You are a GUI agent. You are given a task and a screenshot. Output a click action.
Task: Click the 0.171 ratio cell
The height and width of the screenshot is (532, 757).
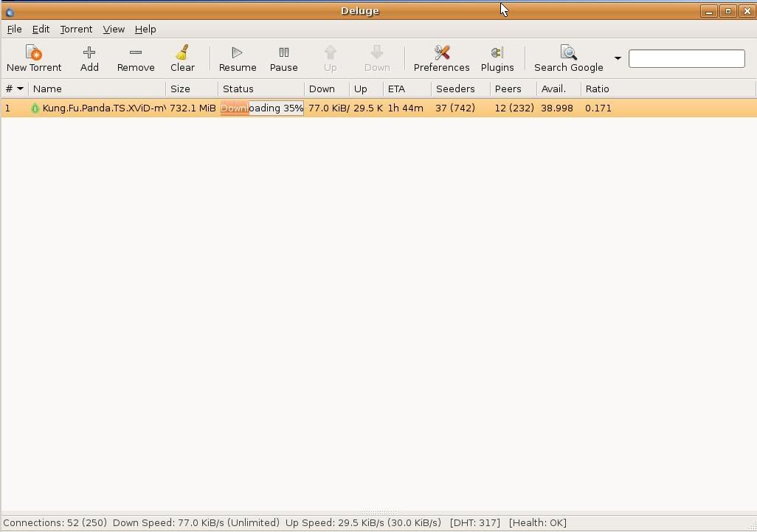598,108
